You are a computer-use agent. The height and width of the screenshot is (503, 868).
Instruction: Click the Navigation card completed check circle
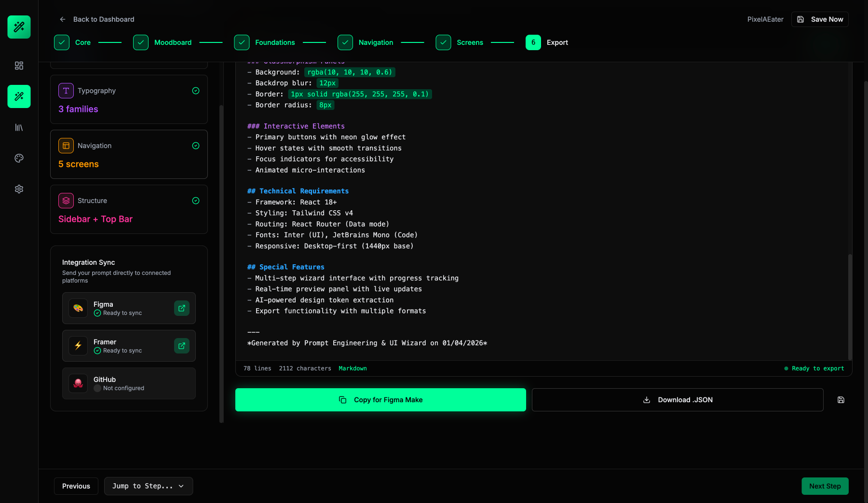[196, 146]
